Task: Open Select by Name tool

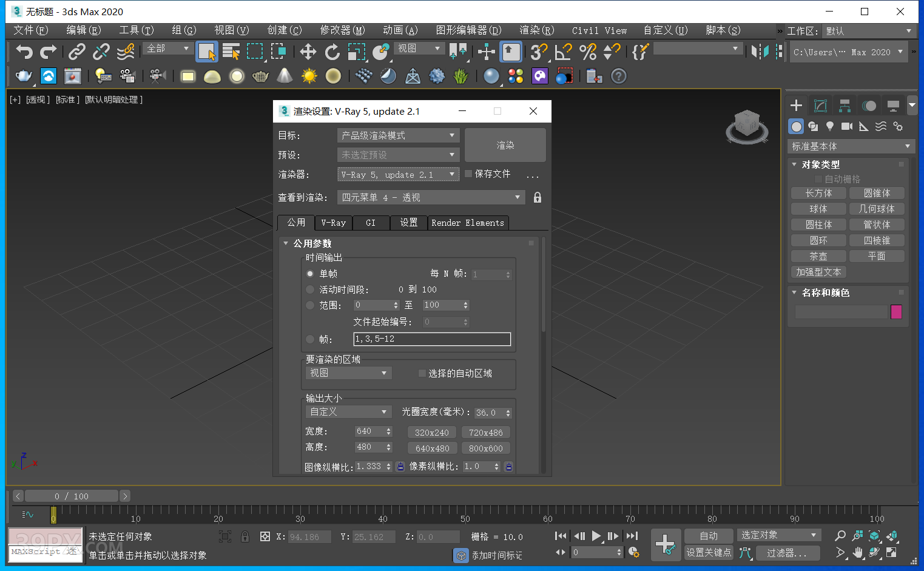Action: pyautogui.click(x=231, y=52)
